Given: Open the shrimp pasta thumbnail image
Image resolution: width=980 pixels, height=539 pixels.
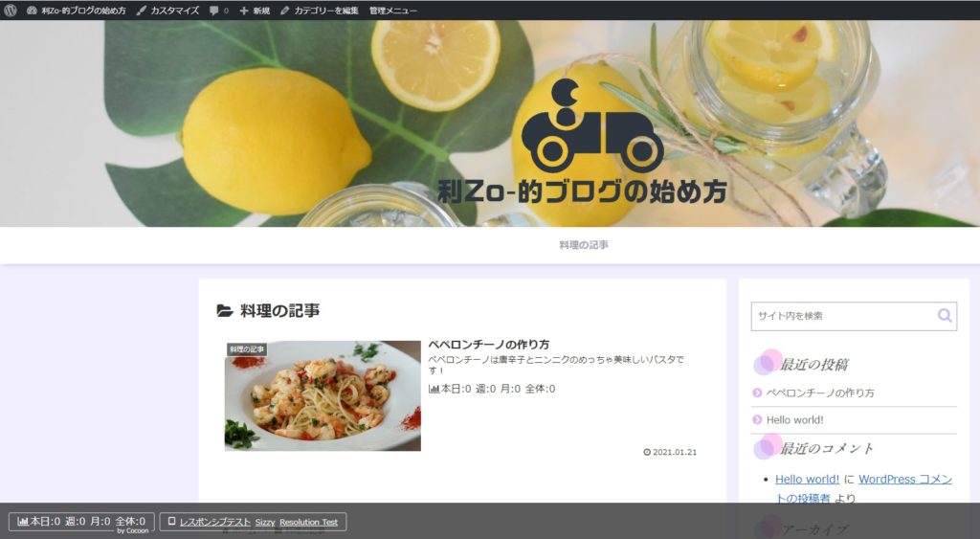Looking at the screenshot, I should click(323, 395).
